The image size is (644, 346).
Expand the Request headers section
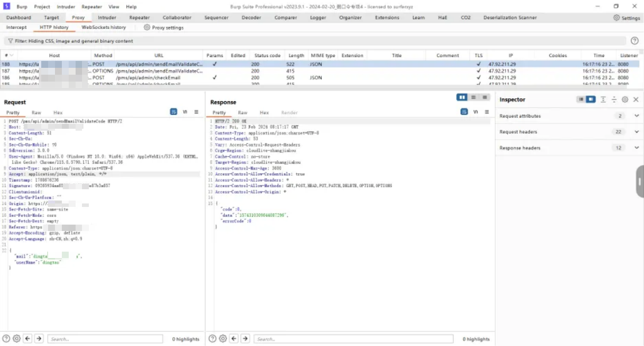637,132
